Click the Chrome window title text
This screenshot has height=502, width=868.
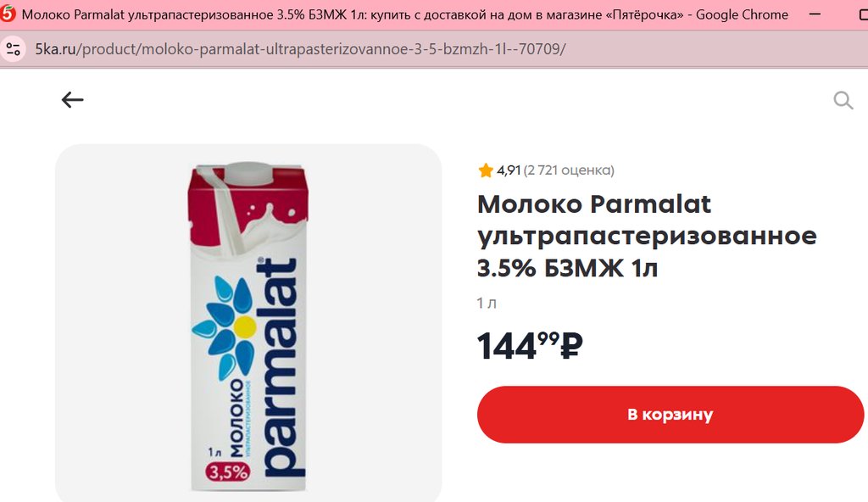coord(404,14)
